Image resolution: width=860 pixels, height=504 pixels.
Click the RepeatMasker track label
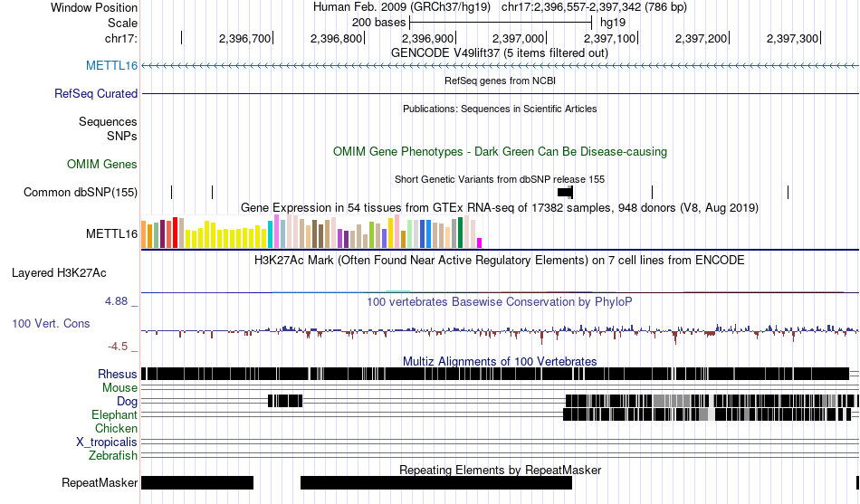[100, 482]
